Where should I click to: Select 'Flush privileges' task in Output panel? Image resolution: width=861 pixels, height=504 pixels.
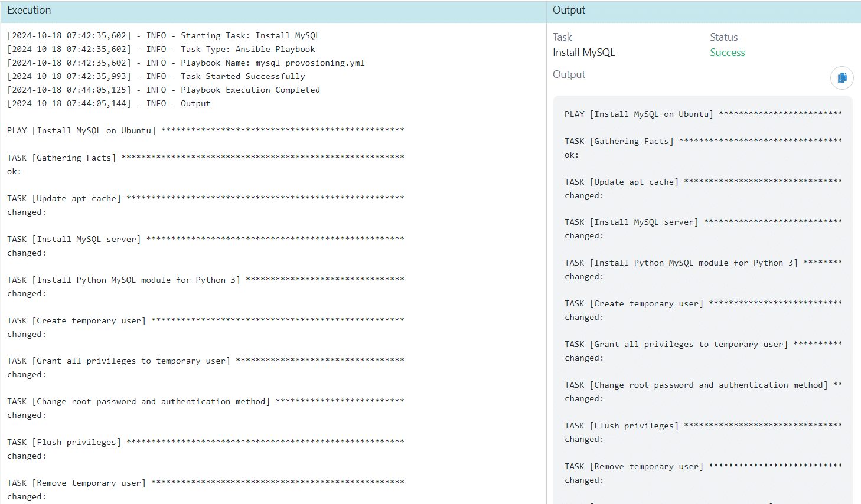tap(703, 426)
